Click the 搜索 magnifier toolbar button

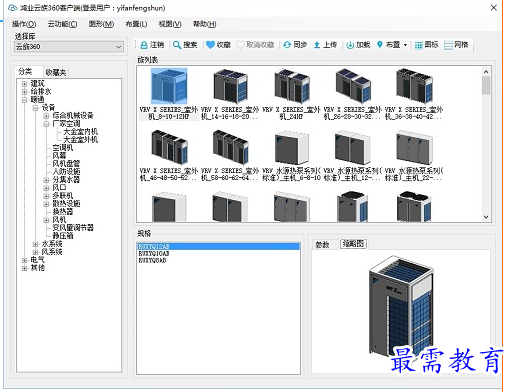pos(185,45)
